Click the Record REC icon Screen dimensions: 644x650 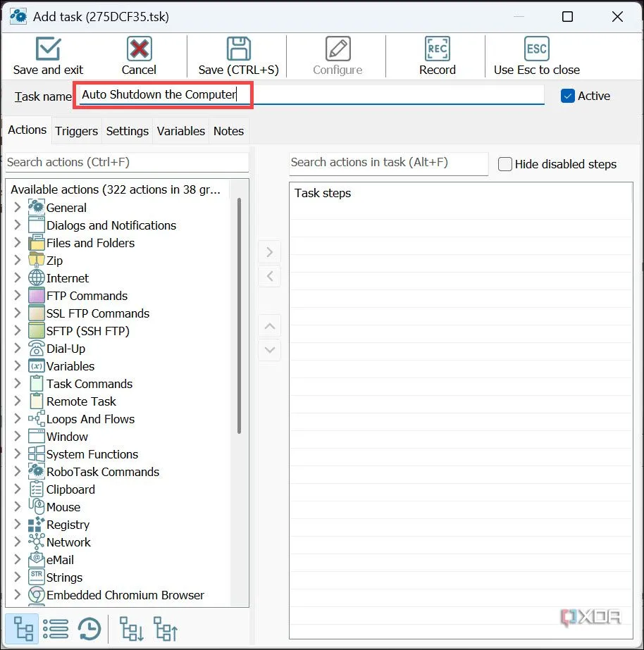[437, 49]
